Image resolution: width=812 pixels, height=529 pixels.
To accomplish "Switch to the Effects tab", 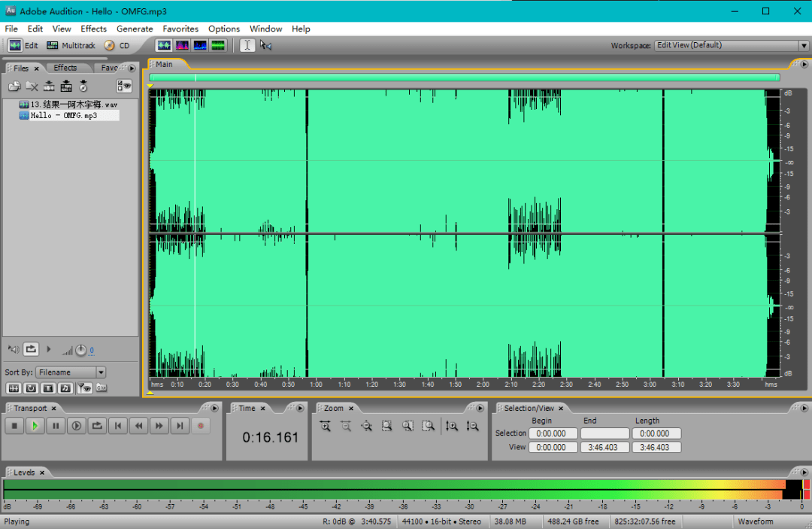I will [x=65, y=68].
